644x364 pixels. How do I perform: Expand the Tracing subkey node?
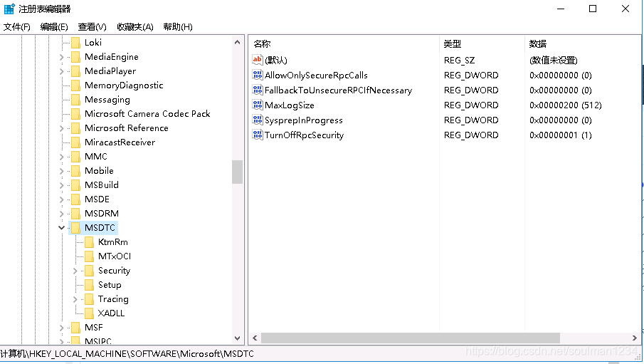(75, 299)
